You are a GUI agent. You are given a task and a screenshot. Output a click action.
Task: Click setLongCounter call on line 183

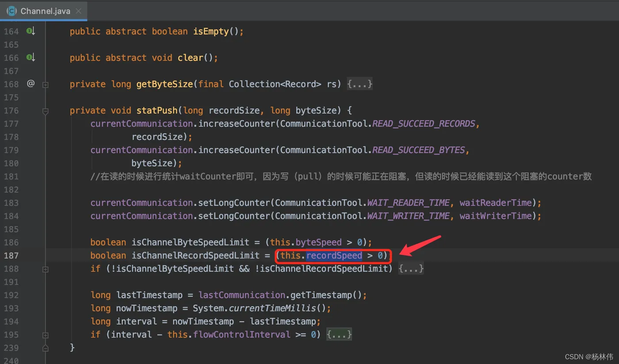(x=234, y=203)
